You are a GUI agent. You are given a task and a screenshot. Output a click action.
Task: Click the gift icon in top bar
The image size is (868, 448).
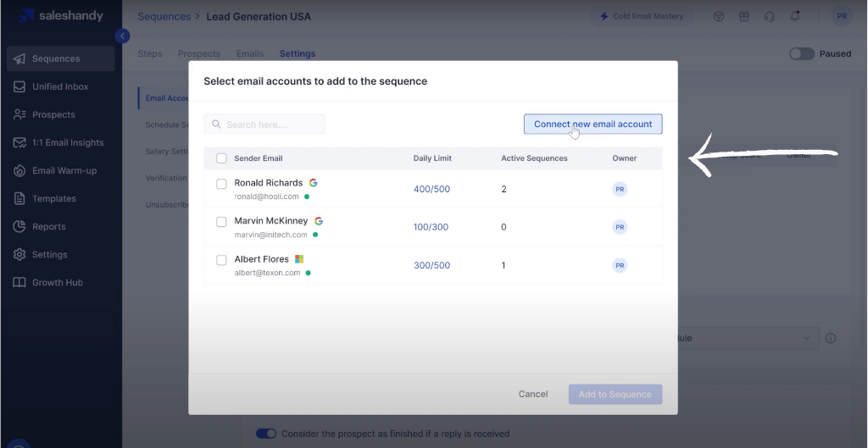(x=744, y=16)
